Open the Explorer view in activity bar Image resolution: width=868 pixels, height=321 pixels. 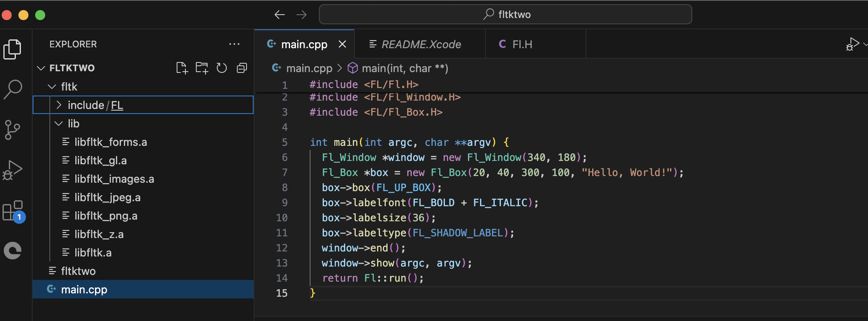(13, 49)
